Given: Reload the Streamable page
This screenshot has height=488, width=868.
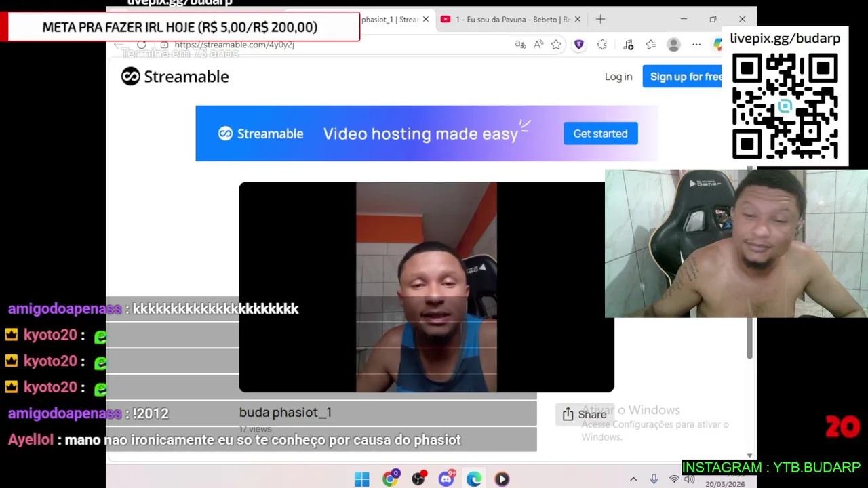Looking at the screenshot, I should (x=141, y=45).
